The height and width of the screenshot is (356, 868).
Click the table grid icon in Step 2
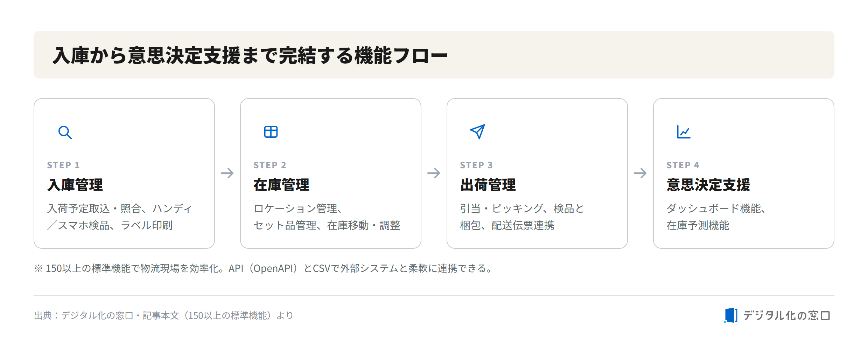tap(271, 132)
